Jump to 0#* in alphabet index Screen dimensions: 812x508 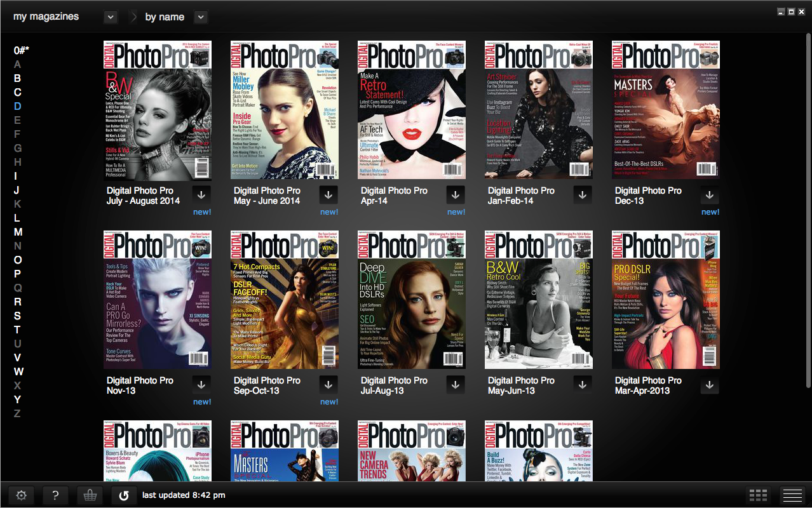[21, 51]
